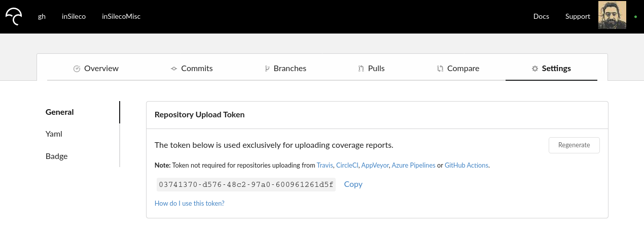
Task: Click the Codecov umbrella logo
Action: tap(14, 16)
